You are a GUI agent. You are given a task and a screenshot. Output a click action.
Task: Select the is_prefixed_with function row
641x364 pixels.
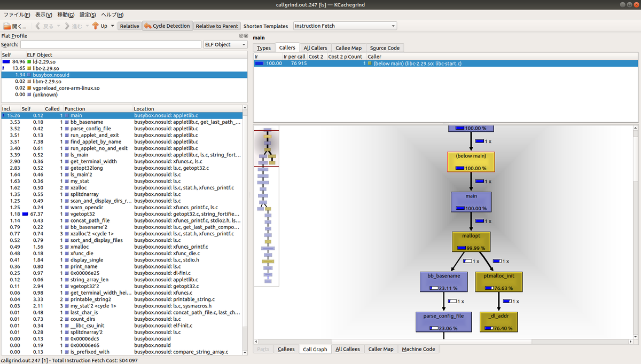click(121, 352)
